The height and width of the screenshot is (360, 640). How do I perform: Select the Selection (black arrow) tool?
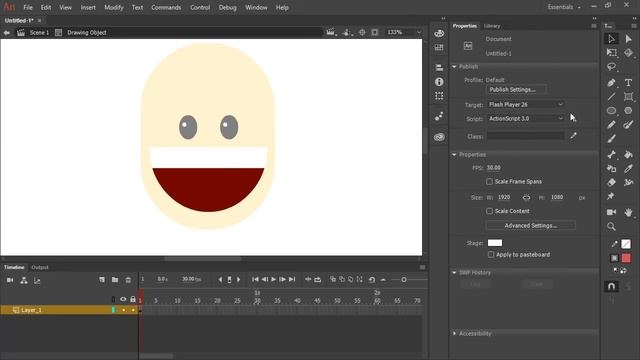611,39
